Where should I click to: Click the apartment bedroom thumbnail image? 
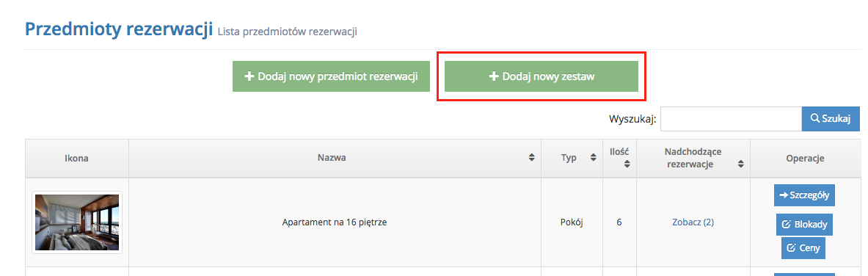(x=77, y=222)
